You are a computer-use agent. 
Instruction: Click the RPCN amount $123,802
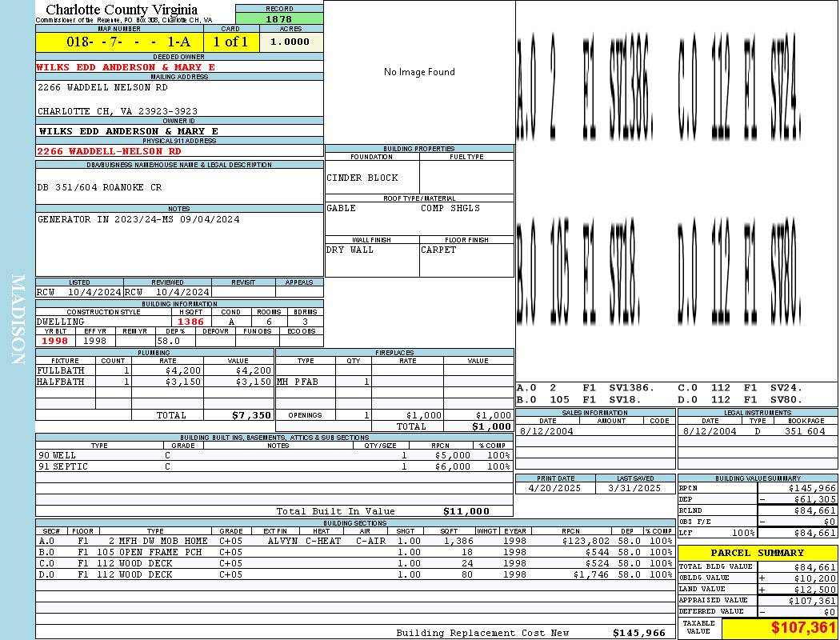coord(586,541)
